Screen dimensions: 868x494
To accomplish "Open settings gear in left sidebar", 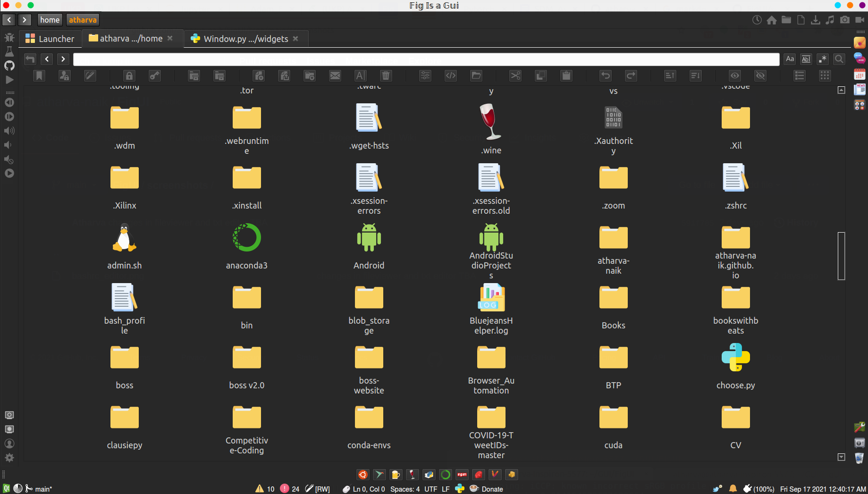I will coord(9,458).
